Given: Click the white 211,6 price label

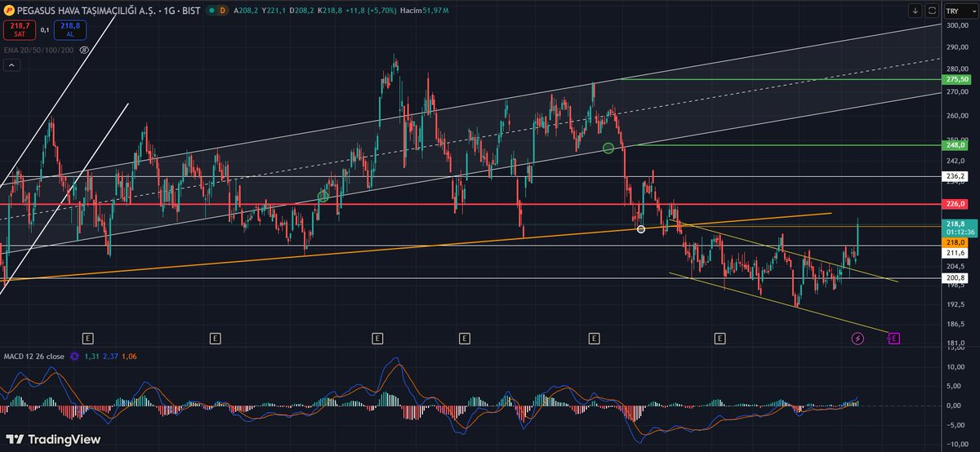Looking at the screenshot, I should (x=956, y=253).
